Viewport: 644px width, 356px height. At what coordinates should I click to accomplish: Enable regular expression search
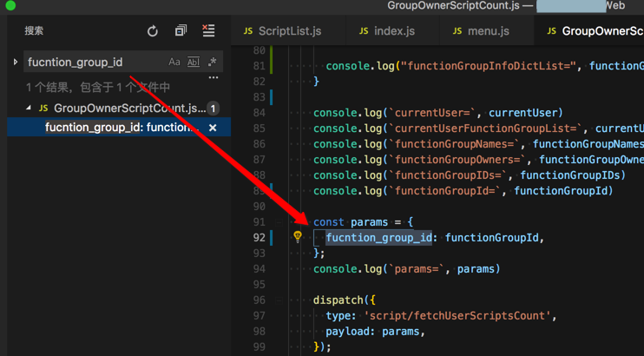tap(212, 62)
